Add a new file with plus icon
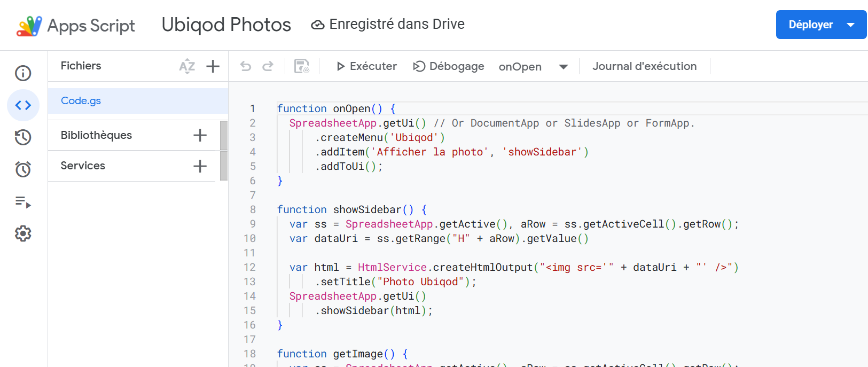 point(213,66)
